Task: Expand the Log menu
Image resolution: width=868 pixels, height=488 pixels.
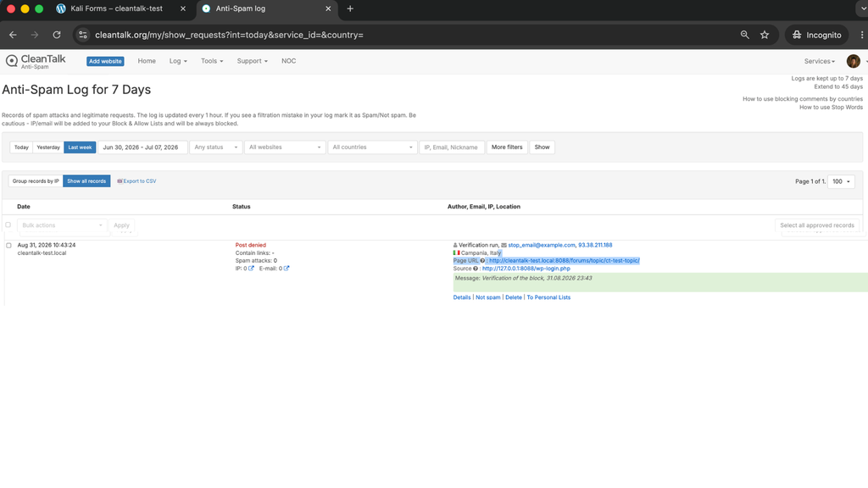Action: (x=178, y=61)
